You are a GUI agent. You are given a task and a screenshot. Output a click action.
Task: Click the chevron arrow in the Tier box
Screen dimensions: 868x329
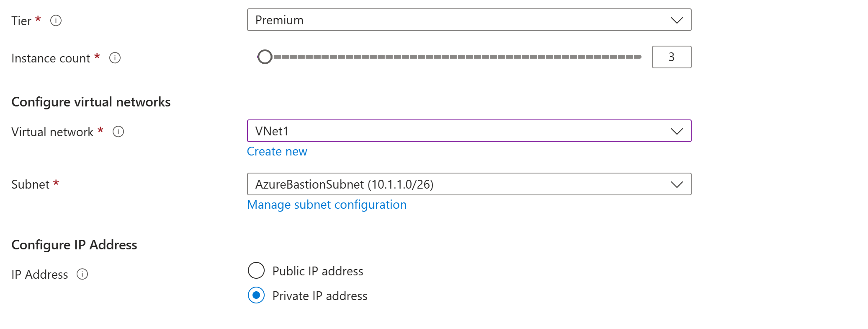[677, 20]
